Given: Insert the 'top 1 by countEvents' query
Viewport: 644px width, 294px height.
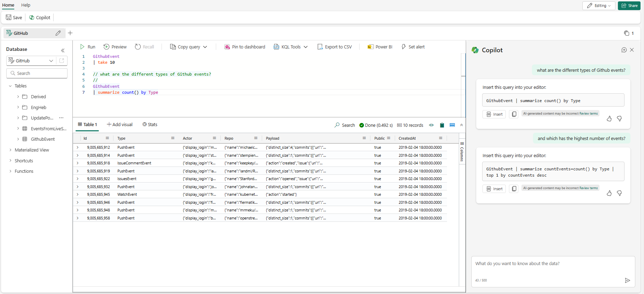Looking at the screenshot, I should coord(494,189).
